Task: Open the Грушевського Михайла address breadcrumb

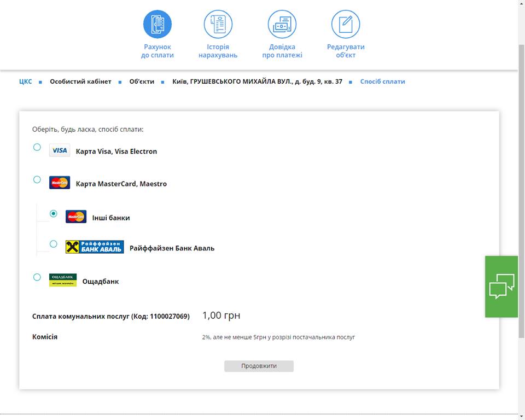Action: pos(257,81)
